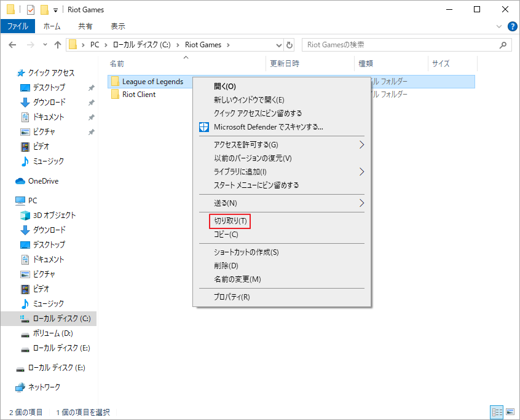Open address bar history dropdown

tap(279, 45)
